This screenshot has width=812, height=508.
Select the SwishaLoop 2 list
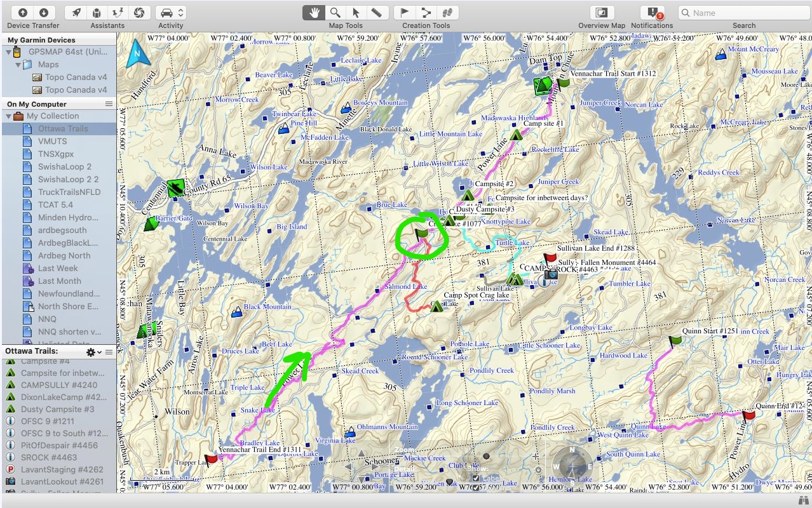58,166
